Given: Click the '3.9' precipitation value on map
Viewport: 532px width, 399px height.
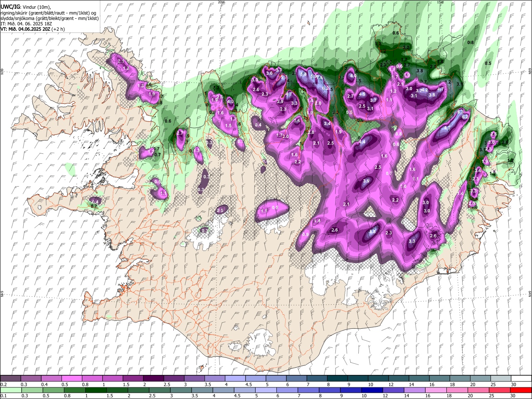Looking at the screenshot, I should coord(366,181).
